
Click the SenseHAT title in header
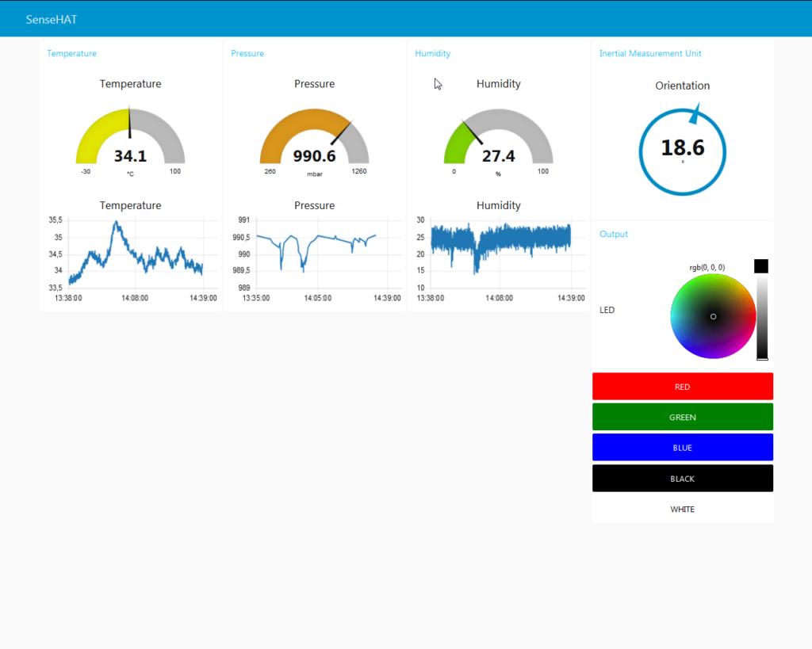coord(52,19)
